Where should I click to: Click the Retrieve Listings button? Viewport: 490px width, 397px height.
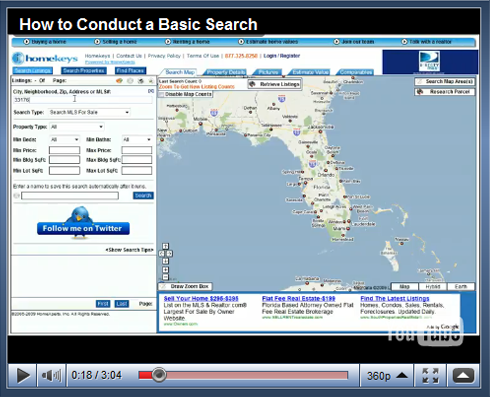pyautogui.click(x=275, y=84)
